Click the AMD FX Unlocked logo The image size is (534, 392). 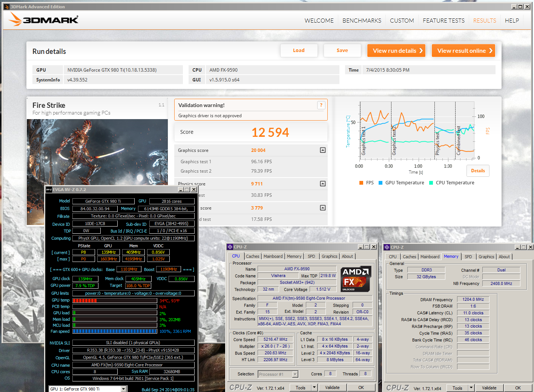tap(356, 279)
